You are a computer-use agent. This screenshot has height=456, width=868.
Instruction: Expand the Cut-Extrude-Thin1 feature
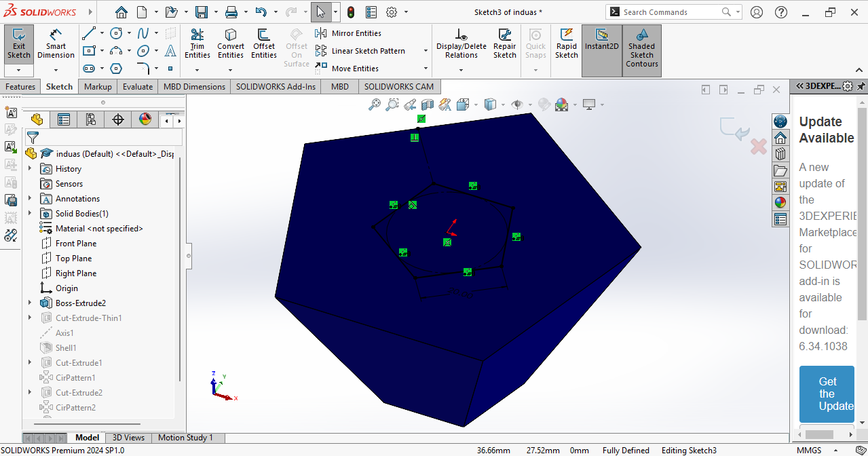click(x=29, y=318)
